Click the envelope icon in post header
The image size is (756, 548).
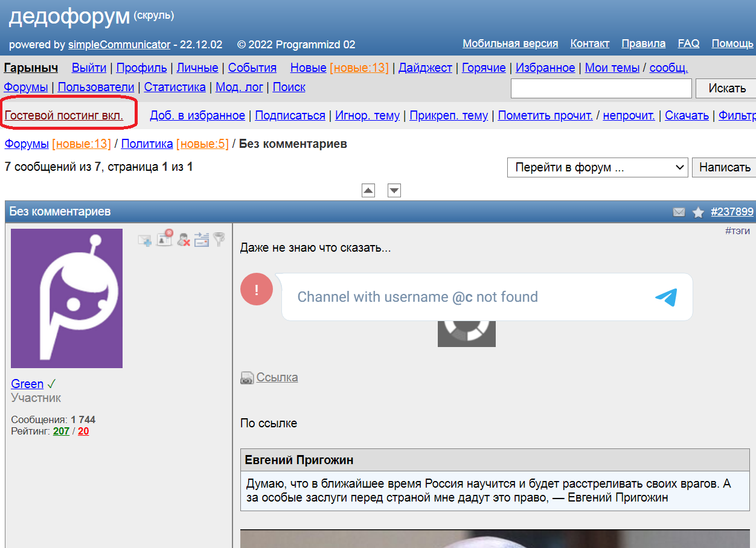point(679,212)
